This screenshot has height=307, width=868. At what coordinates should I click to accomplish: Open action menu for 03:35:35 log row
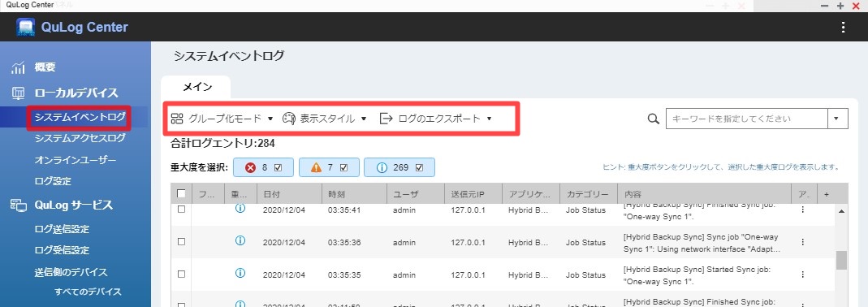pos(803,275)
